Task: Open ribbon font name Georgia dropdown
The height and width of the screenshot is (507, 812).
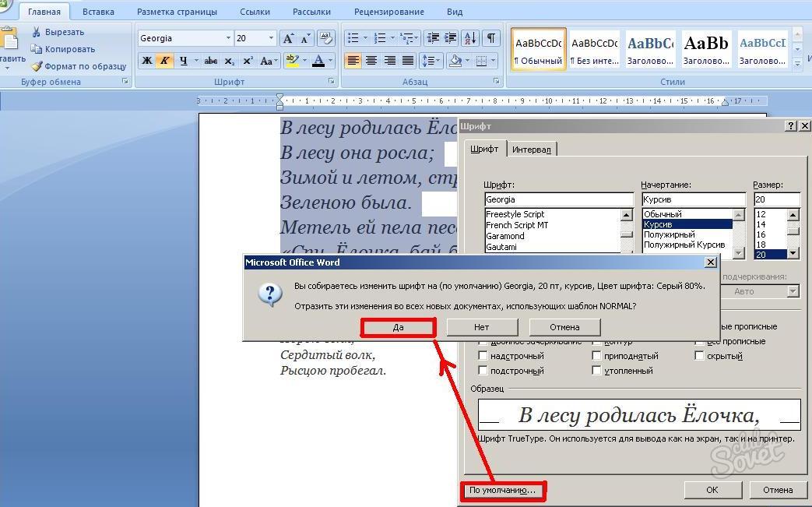Action: [228, 38]
